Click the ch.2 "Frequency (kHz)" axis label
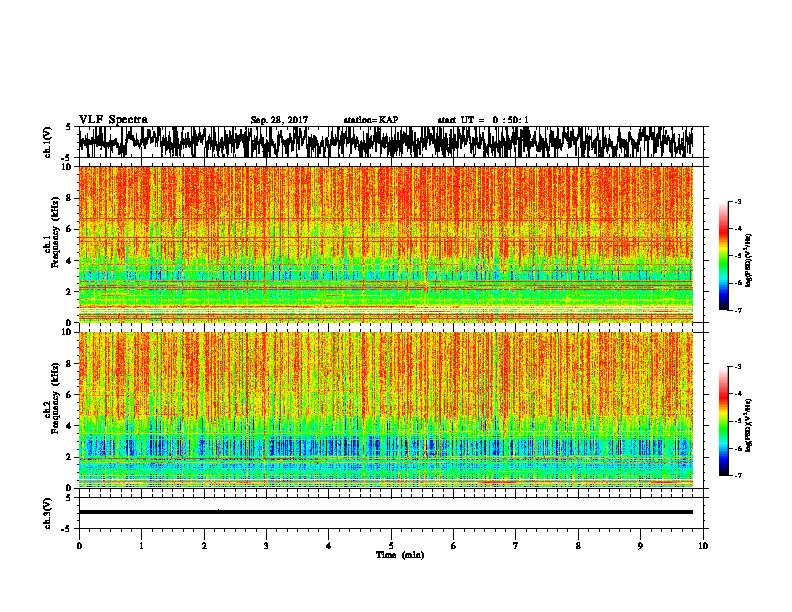Screen dimensions: 792x612 [55, 398]
